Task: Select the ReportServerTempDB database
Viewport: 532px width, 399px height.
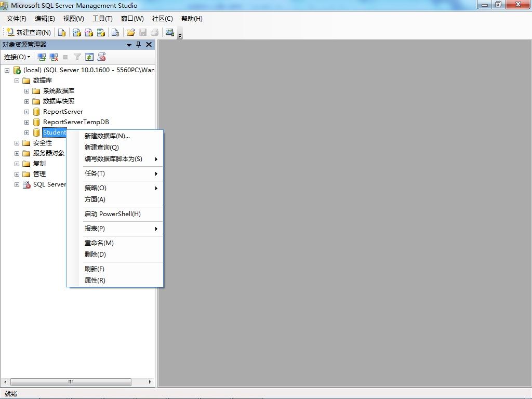Action: [x=76, y=122]
